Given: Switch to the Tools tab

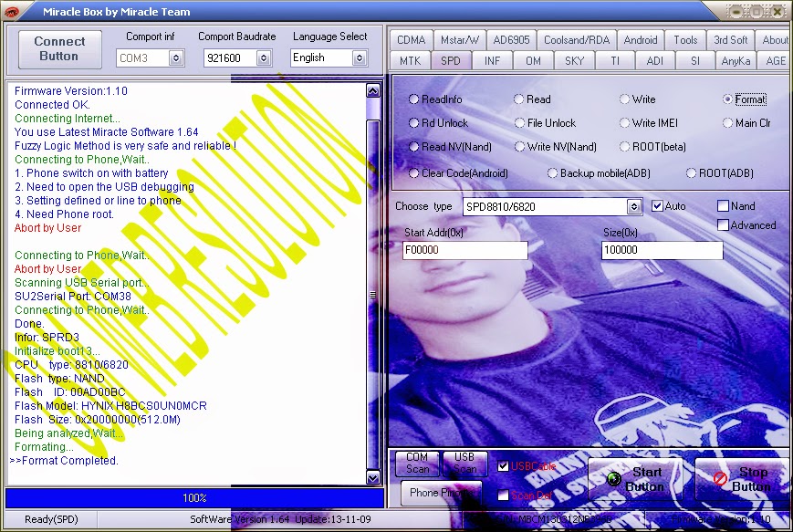Looking at the screenshot, I should tap(685, 40).
